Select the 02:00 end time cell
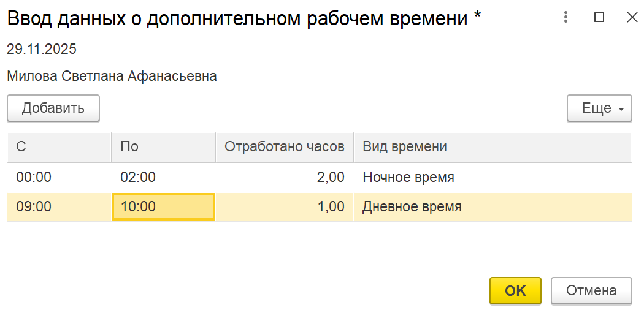 [x=139, y=178]
